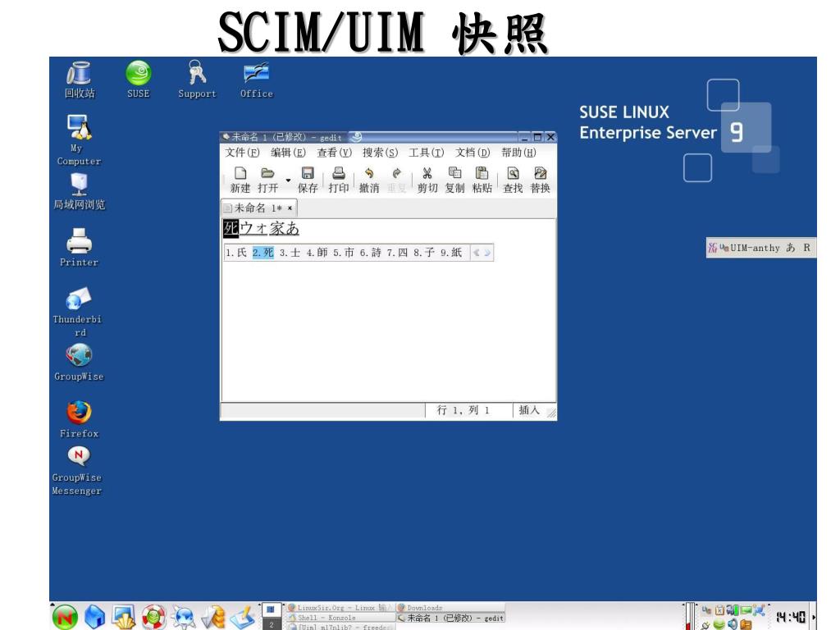Viewport: 840px width, 630px height.
Task: Click the greyed 重复 (Redo) toolbar icon
Action: point(396,180)
